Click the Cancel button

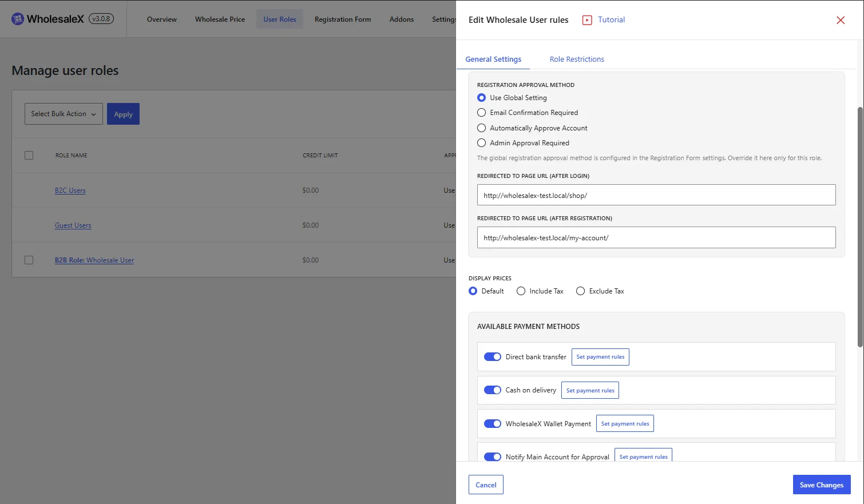[x=486, y=485]
